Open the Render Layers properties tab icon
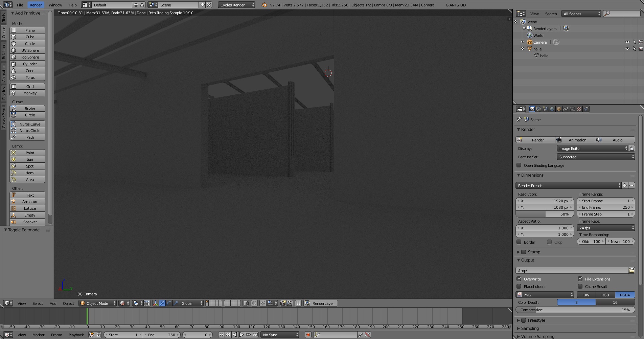 click(538, 109)
